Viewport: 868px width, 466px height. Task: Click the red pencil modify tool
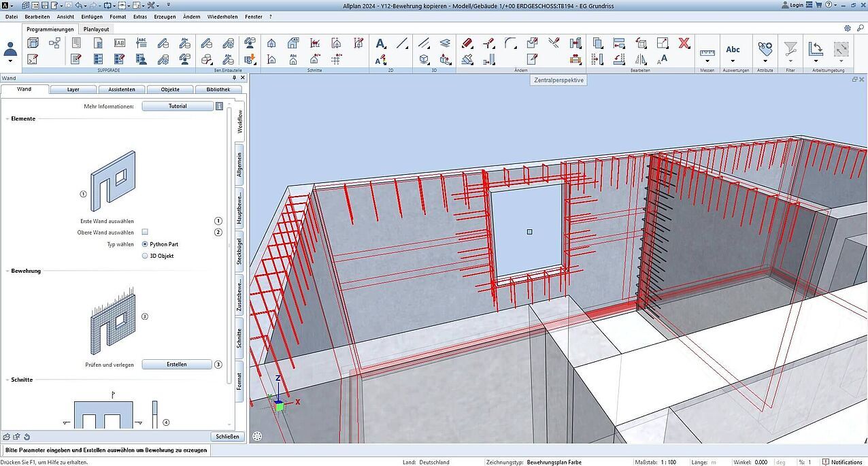(x=467, y=44)
